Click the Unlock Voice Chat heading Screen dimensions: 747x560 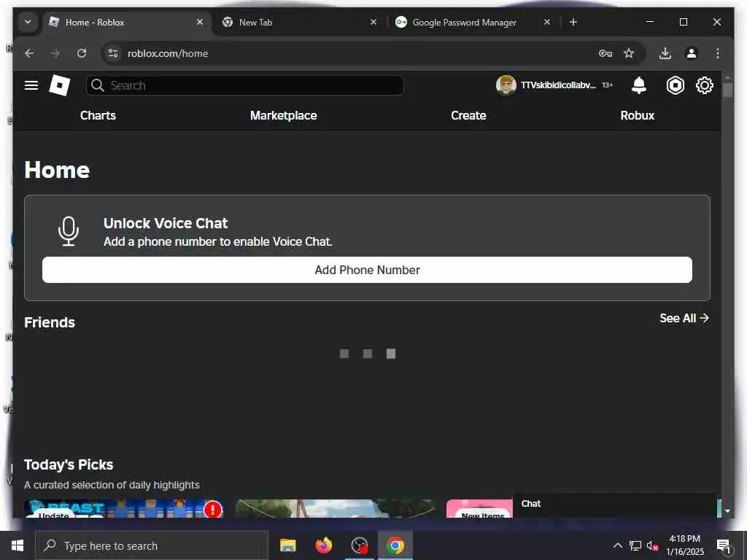coord(166,223)
